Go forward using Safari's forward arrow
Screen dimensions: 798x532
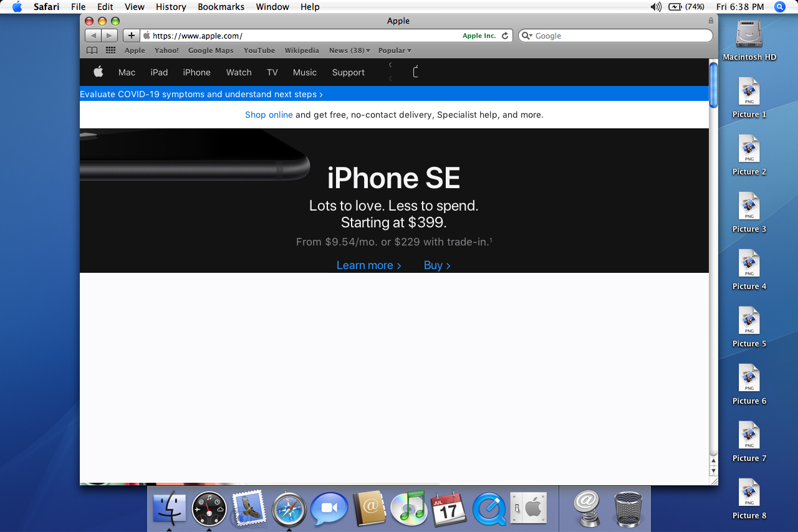[x=109, y=36]
